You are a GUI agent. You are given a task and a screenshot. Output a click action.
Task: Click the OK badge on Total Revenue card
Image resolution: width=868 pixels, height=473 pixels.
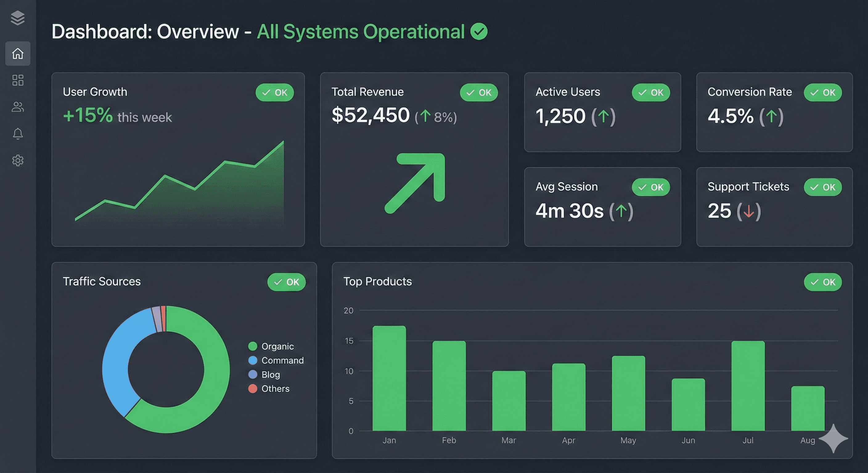pyautogui.click(x=479, y=93)
